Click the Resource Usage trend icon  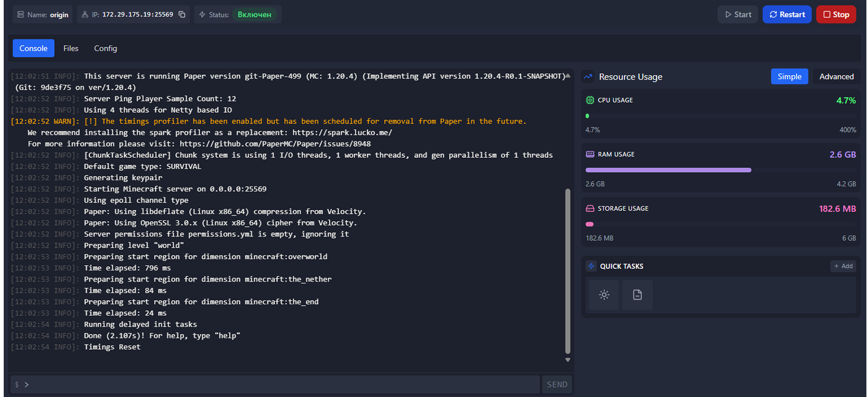point(588,77)
